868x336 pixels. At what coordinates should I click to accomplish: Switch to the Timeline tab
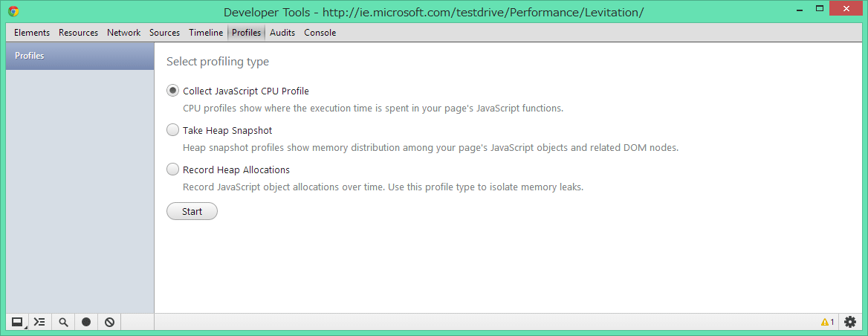tap(205, 33)
